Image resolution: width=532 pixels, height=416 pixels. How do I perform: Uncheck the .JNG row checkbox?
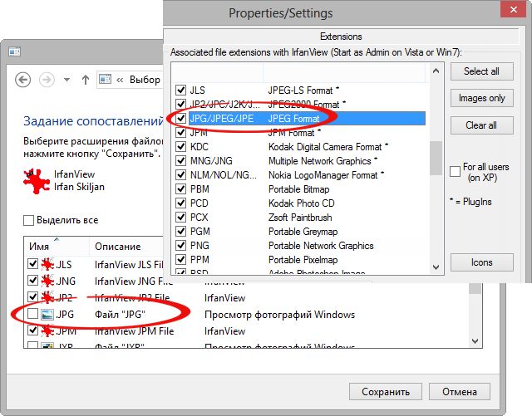pos(32,280)
